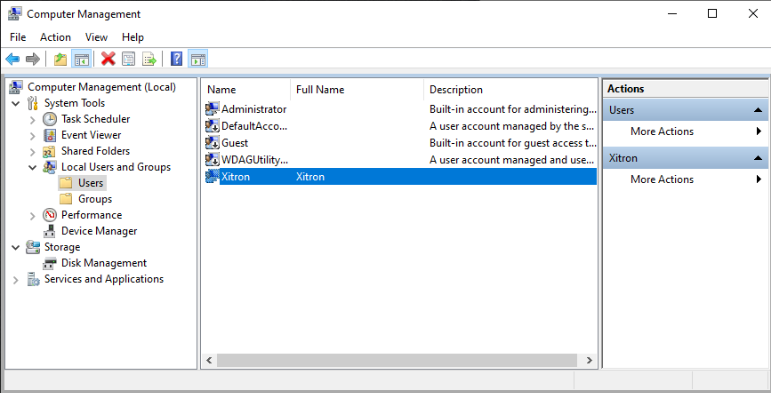This screenshot has height=393, width=771.
Task: Click the Services and Applications icon
Action: [x=33, y=279]
